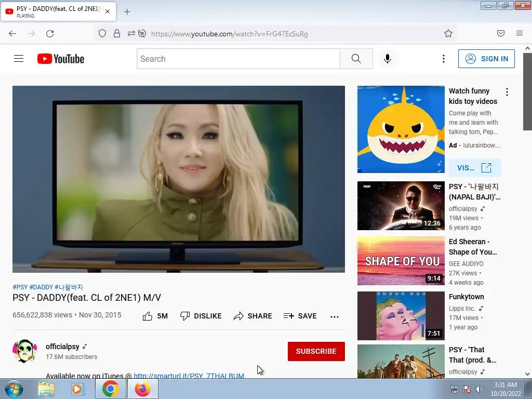Open the PSY - 'That That thumbnail
The width and height of the screenshot is (532, 399).
401,362
